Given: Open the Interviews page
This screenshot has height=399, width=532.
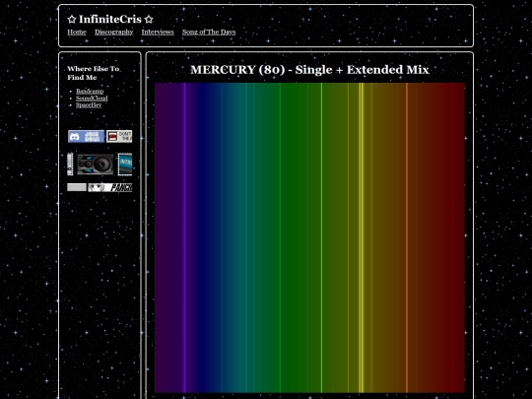Looking at the screenshot, I should click(158, 32).
